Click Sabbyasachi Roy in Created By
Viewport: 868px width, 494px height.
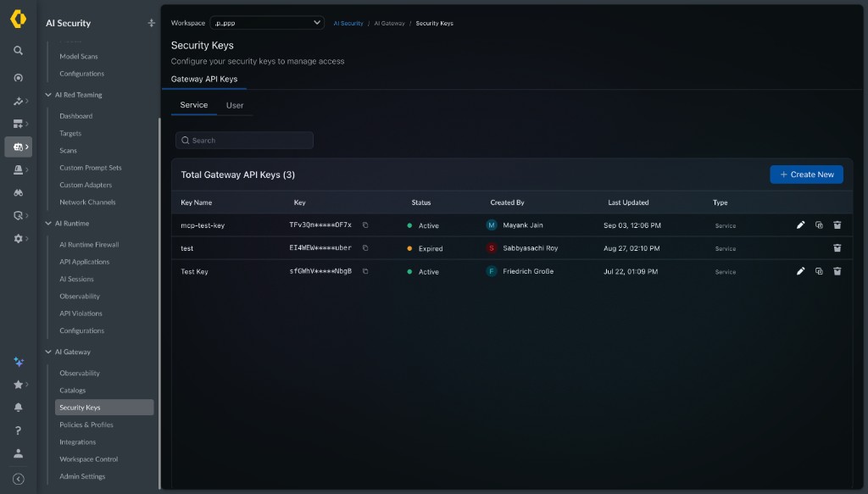pyautogui.click(x=530, y=247)
